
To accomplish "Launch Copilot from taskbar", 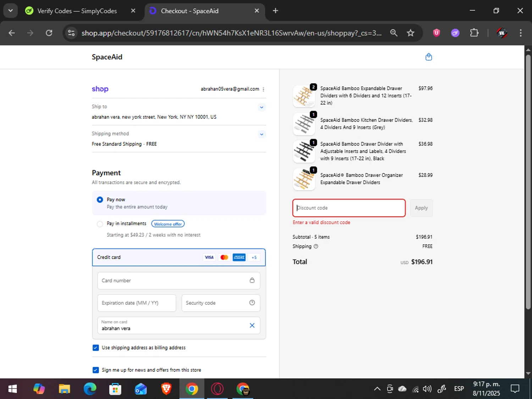I will coord(39,389).
